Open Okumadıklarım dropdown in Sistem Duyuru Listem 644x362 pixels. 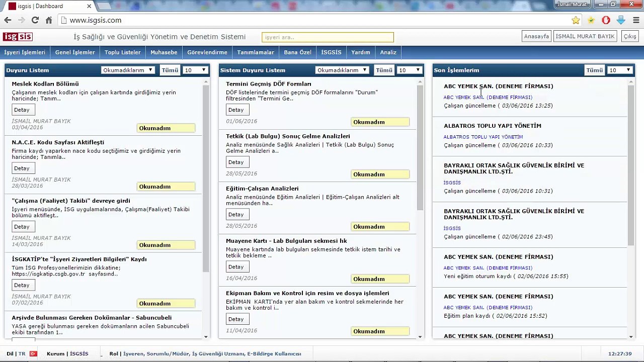pos(342,70)
